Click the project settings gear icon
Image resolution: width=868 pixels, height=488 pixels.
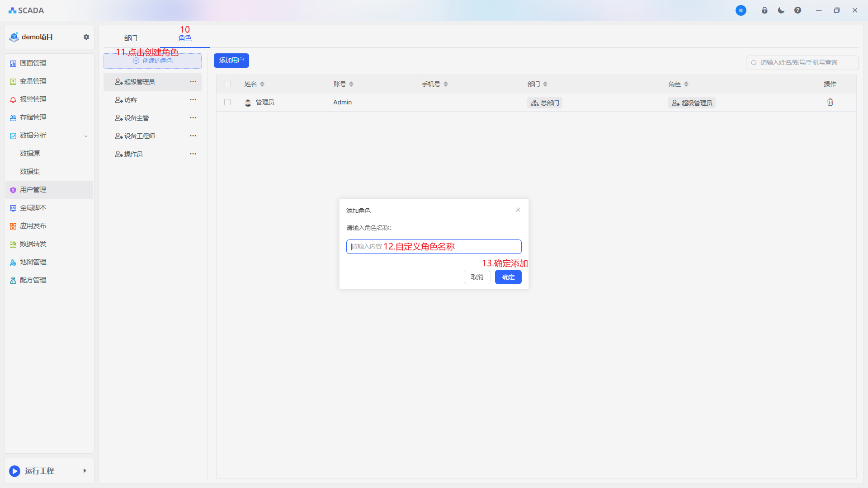coord(86,37)
